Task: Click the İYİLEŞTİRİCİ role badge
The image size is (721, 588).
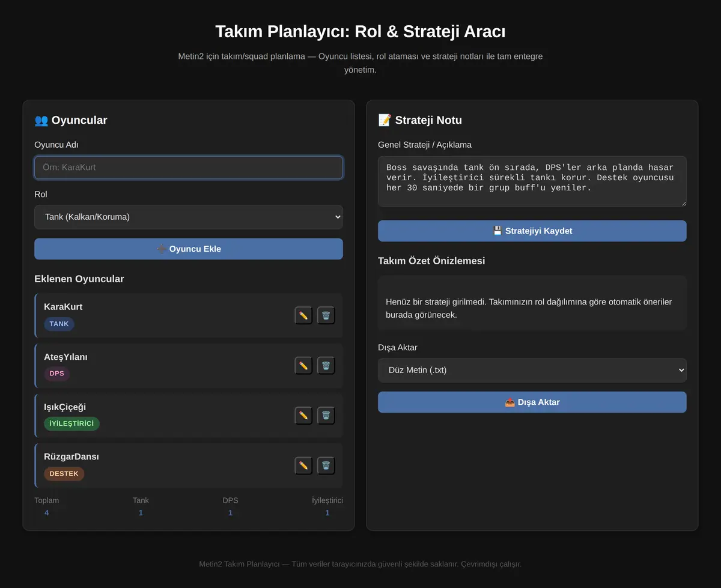Action: pyautogui.click(x=71, y=423)
